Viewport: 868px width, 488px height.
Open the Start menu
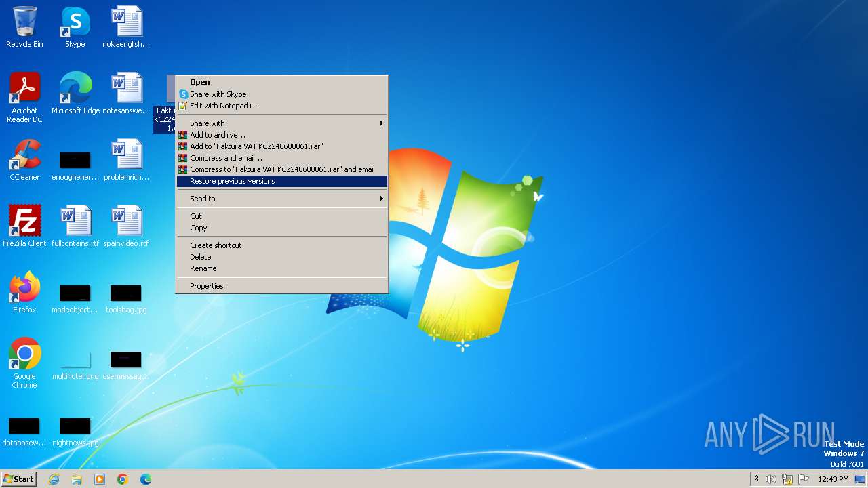pos(19,479)
